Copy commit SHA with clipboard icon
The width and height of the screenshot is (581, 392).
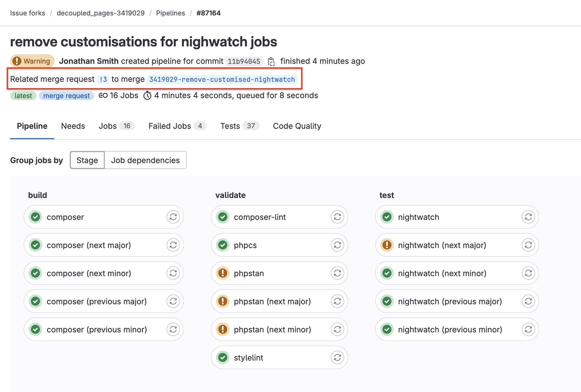coord(271,61)
